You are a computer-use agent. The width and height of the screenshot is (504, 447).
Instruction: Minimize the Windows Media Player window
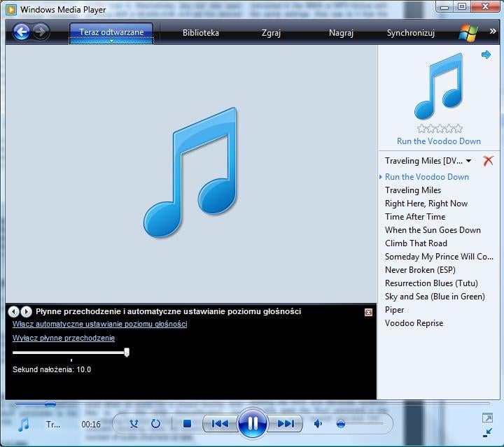pyautogui.click(x=444, y=7)
